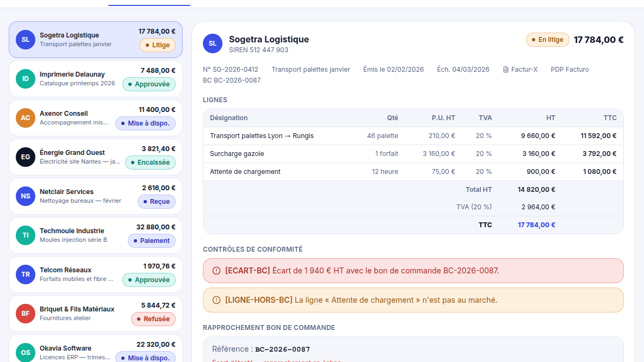Click the blue TTC total 17 784,00 €
This screenshot has width=644, height=362.
(536, 225)
